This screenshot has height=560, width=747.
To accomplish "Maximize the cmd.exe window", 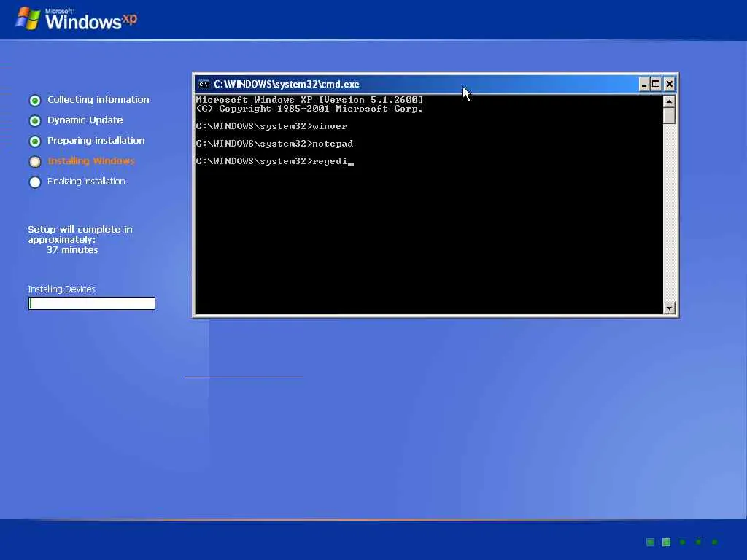I will tap(656, 85).
